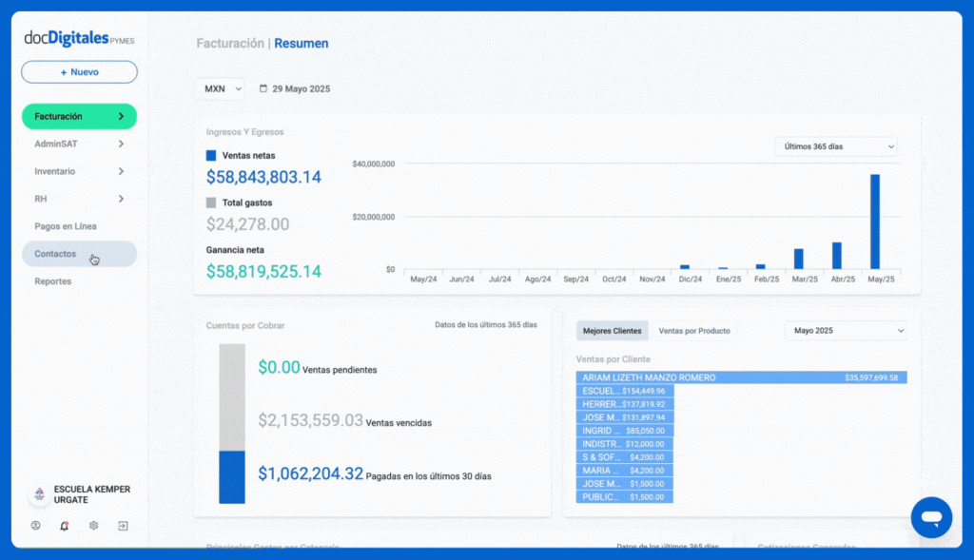
Task: Open the Reportes section
Action: pos(80,281)
